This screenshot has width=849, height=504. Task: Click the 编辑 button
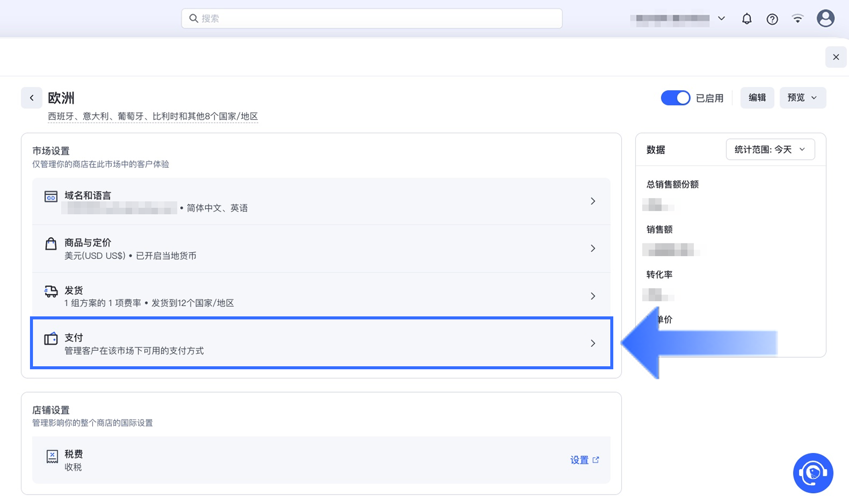757,98
